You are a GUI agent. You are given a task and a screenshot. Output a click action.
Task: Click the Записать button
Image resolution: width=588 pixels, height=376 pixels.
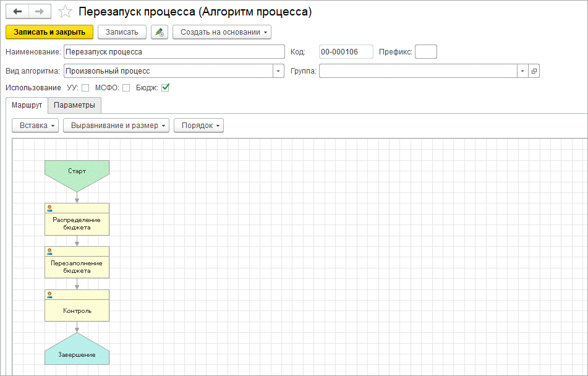coord(122,32)
